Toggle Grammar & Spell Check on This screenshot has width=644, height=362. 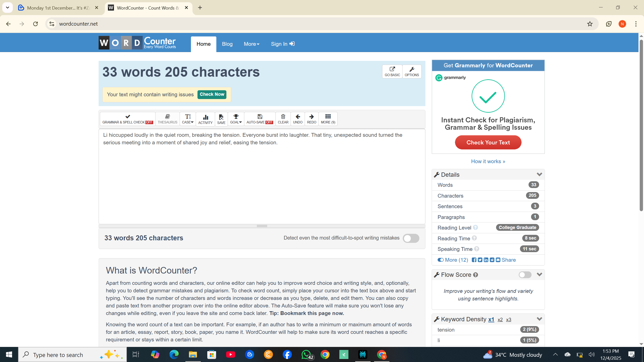click(x=128, y=119)
